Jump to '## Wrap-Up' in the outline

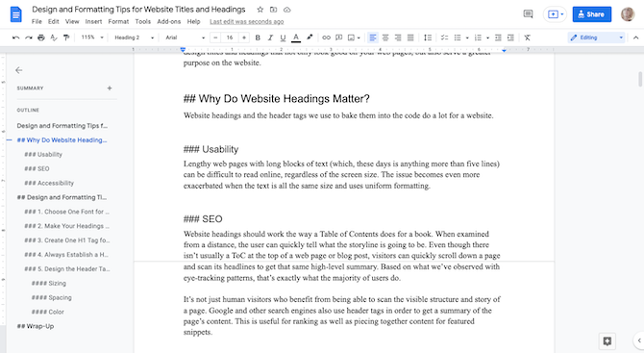click(36, 326)
